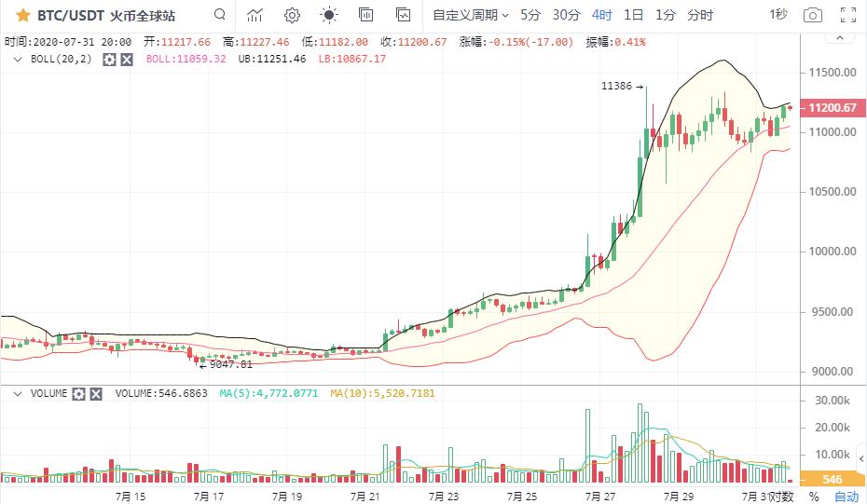Viewport: 867px width, 504px height.
Task: Remove the VOLUME indicator with X
Action: pos(96,393)
